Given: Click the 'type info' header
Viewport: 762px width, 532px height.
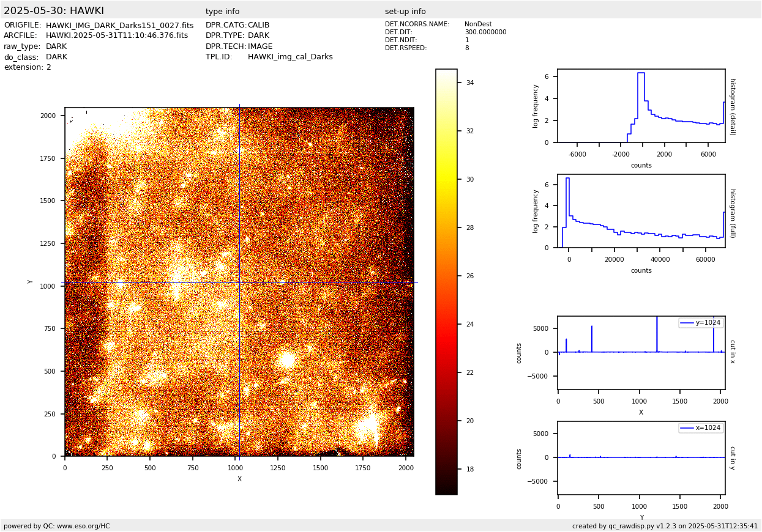Looking at the screenshot, I should (222, 12).
